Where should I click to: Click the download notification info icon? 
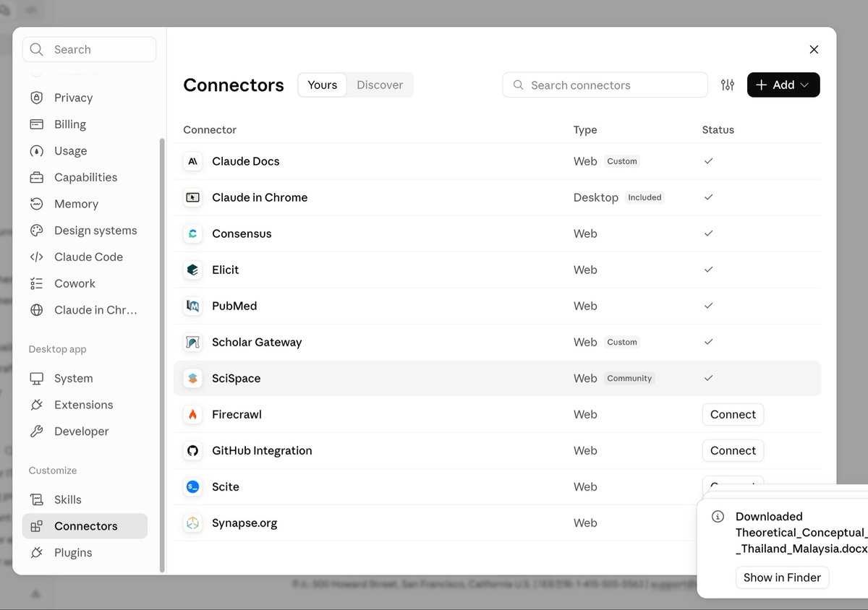tap(718, 516)
